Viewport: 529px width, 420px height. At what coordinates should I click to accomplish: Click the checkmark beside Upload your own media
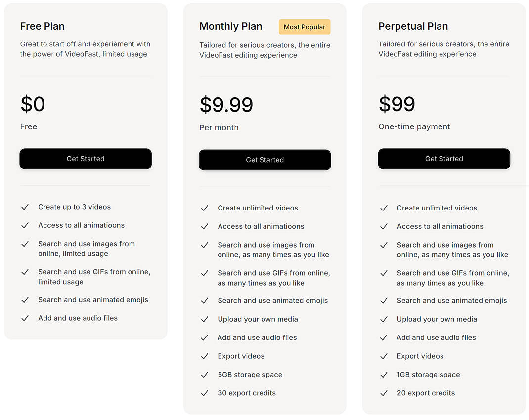[x=205, y=319]
